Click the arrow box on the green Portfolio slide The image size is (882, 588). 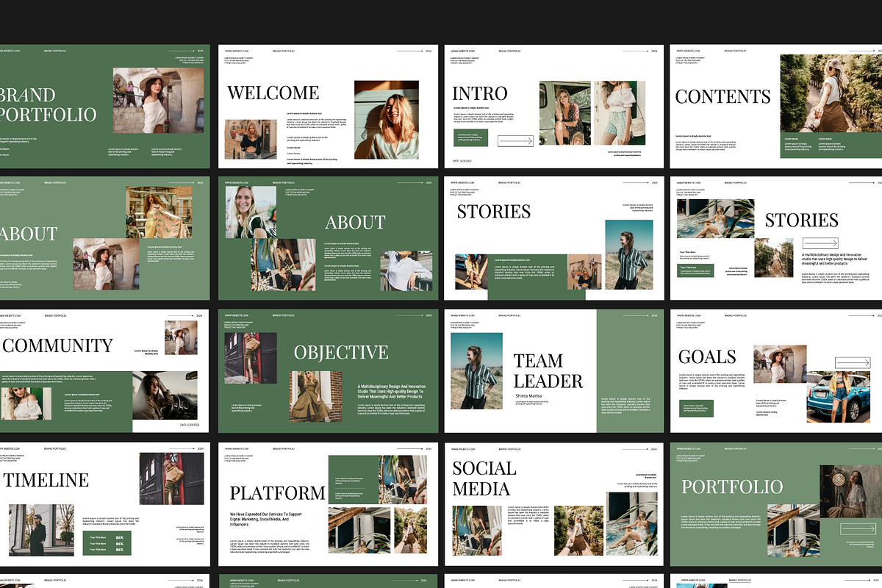(x=858, y=528)
